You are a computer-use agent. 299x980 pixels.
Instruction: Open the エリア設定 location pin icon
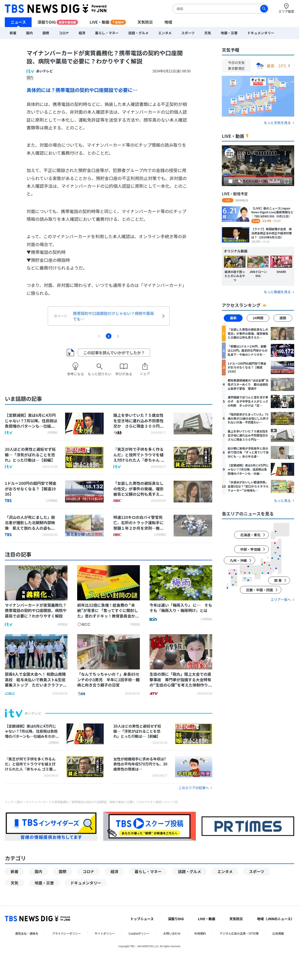[x=286, y=6]
